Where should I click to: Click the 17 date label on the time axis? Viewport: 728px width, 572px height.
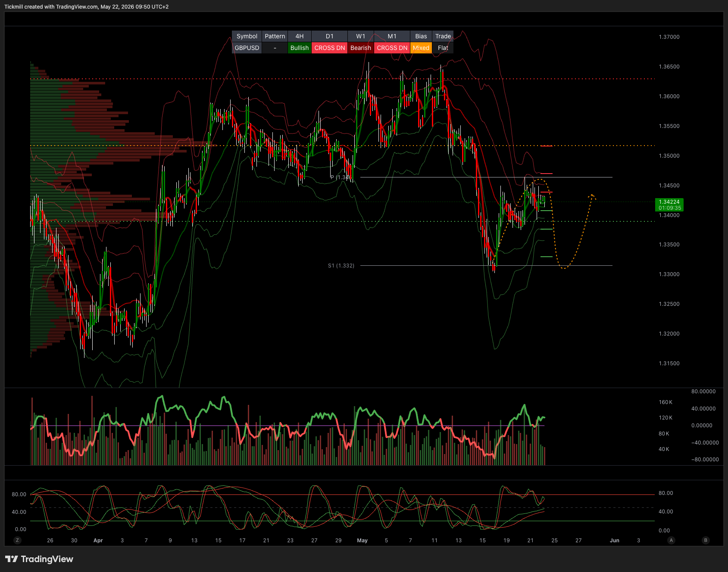click(x=242, y=541)
